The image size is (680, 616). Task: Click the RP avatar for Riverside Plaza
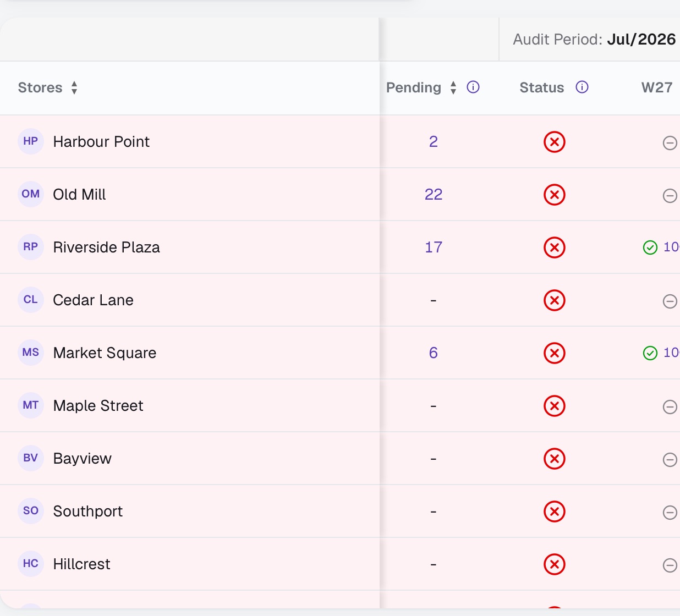pos(31,247)
